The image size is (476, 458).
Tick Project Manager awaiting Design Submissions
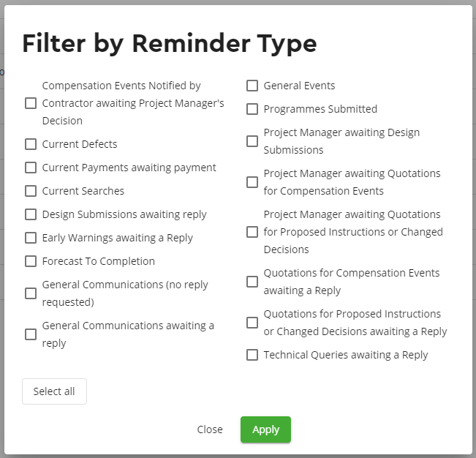pyautogui.click(x=252, y=141)
